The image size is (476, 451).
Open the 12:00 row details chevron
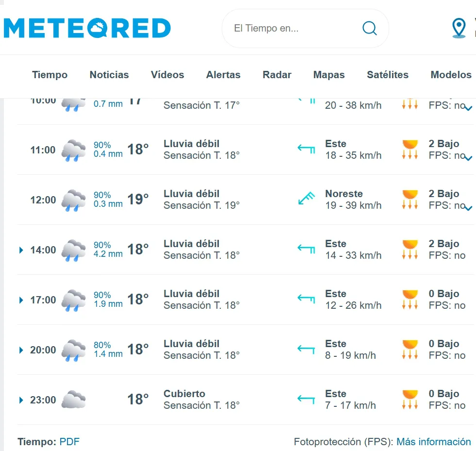tap(468, 208)
